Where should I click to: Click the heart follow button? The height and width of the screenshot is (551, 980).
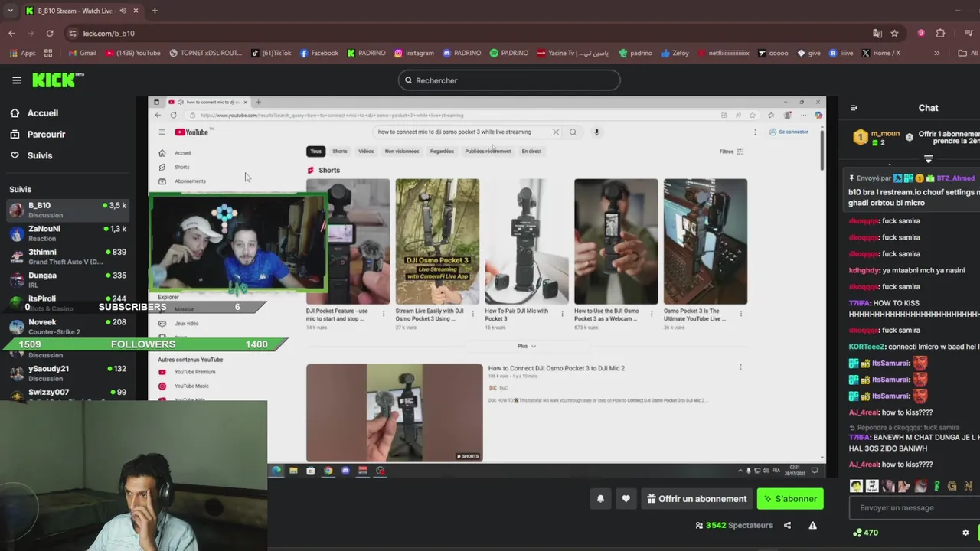pos(626,499)
